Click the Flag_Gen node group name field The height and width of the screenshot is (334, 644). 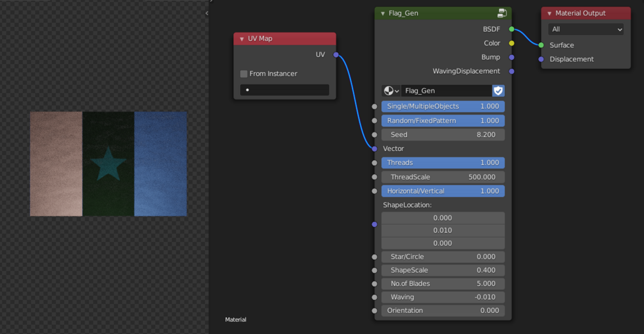[447, 91]
